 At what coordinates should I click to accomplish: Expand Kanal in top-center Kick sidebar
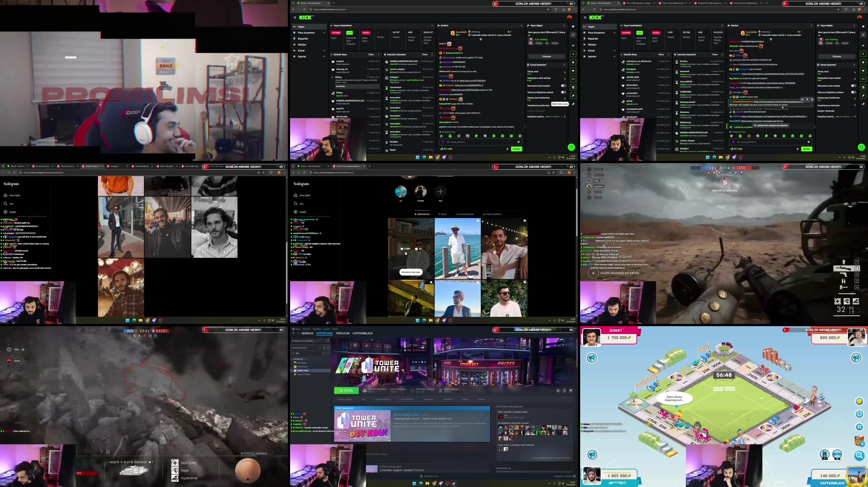point(324,50)
